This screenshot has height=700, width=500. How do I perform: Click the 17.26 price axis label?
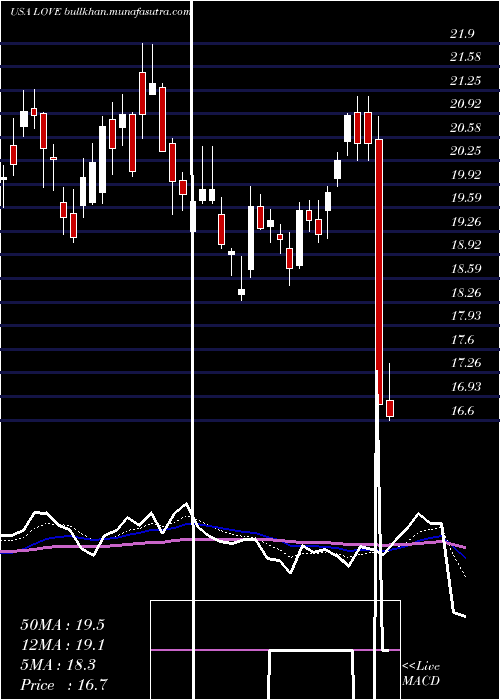click(x=466, y=362)
